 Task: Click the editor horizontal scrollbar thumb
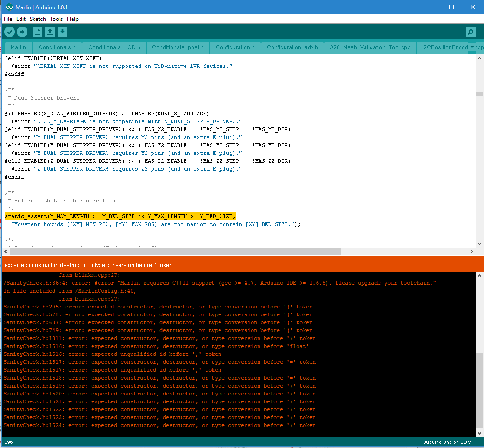coord(175,251)
